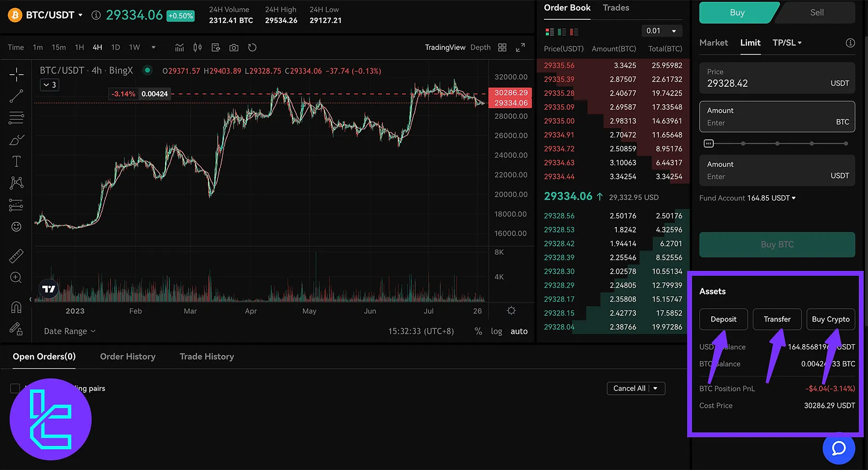Open the live chat support bubble
The width and height of the screenshot is (868, 470).
point(839,448)
